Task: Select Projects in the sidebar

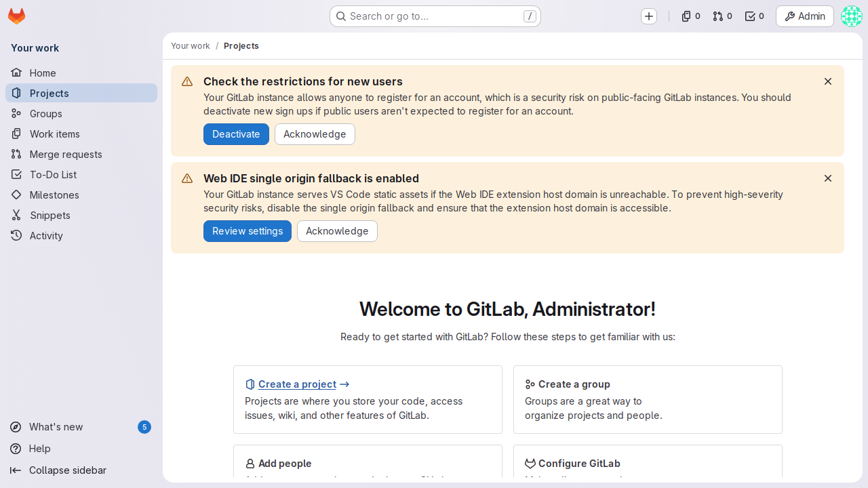Action: click(x=81, y=93)
